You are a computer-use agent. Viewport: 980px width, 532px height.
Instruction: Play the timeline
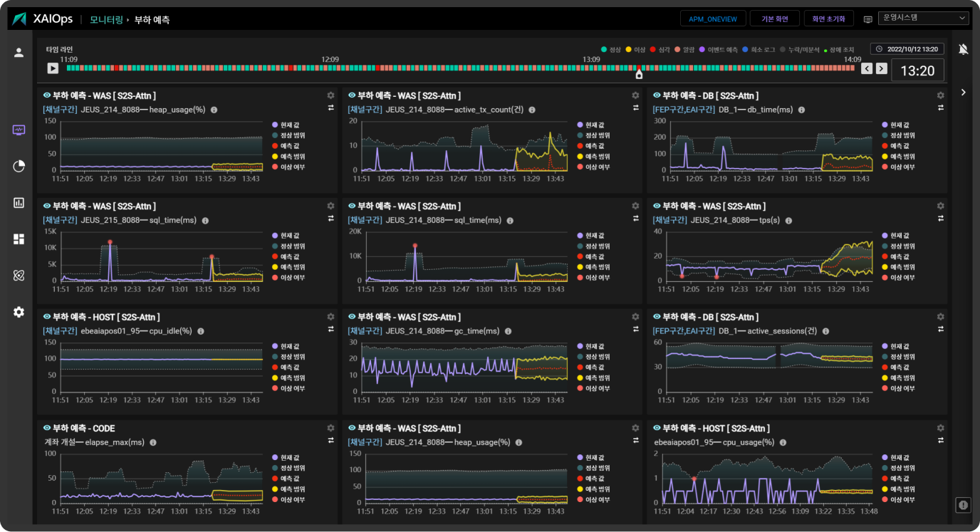[53, 68]
